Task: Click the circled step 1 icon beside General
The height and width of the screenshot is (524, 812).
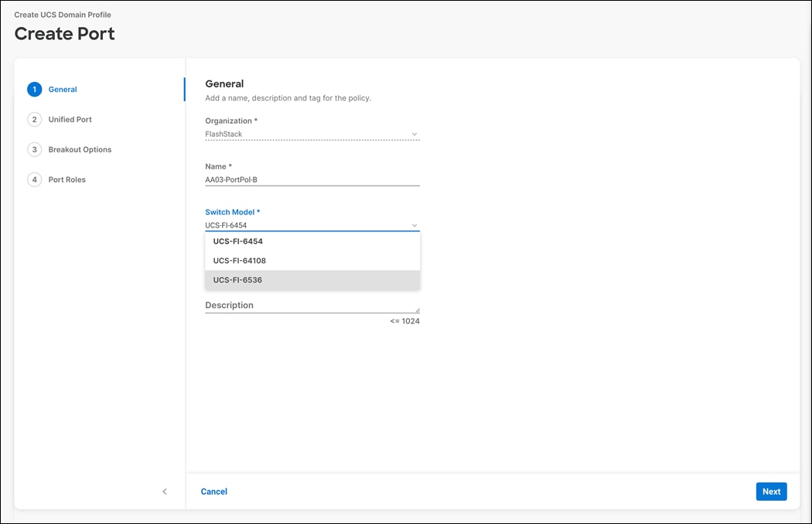Action: 34,89
